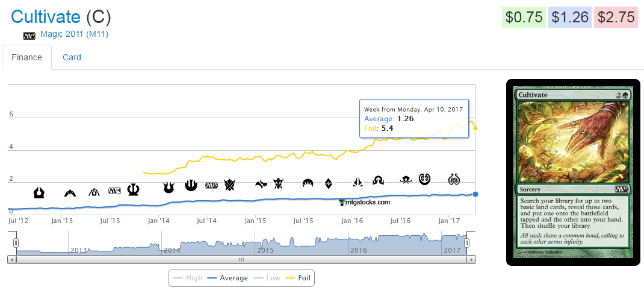This screenshot has height=293, width=644.
Task: Click the M11 set icon beside Magic 2011
Action: [29, 35]
